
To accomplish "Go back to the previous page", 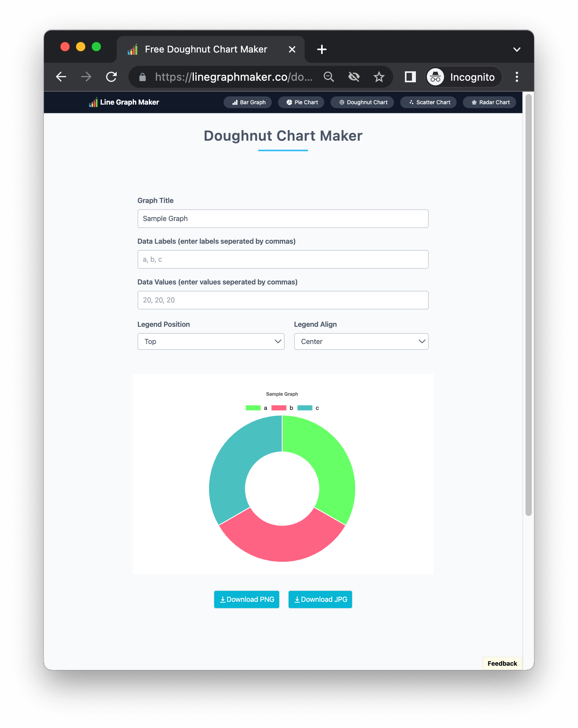I will point(61,77).
